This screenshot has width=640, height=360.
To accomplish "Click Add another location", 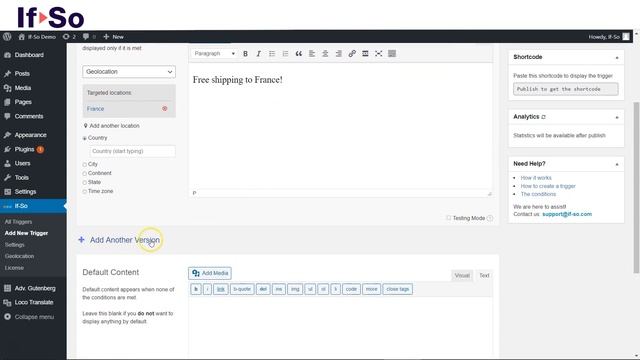I will coord(111,126).
